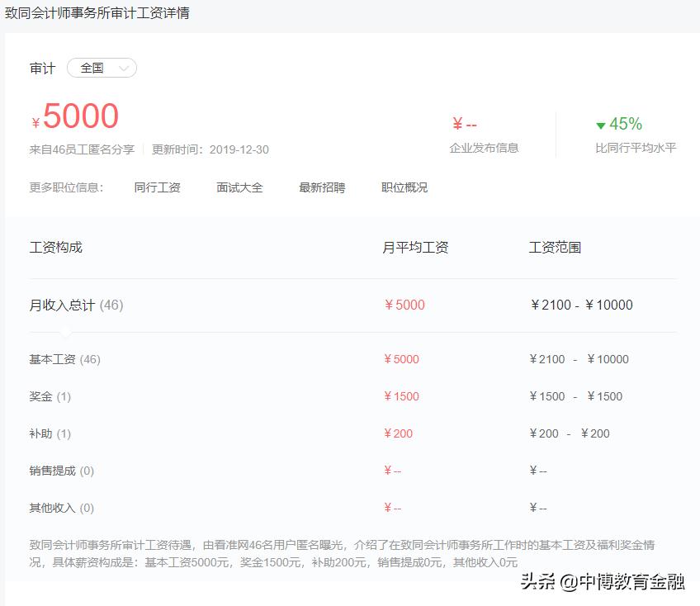700x606 pixels.
Task: Click the 审计 job title label
Action: [42, 69]
